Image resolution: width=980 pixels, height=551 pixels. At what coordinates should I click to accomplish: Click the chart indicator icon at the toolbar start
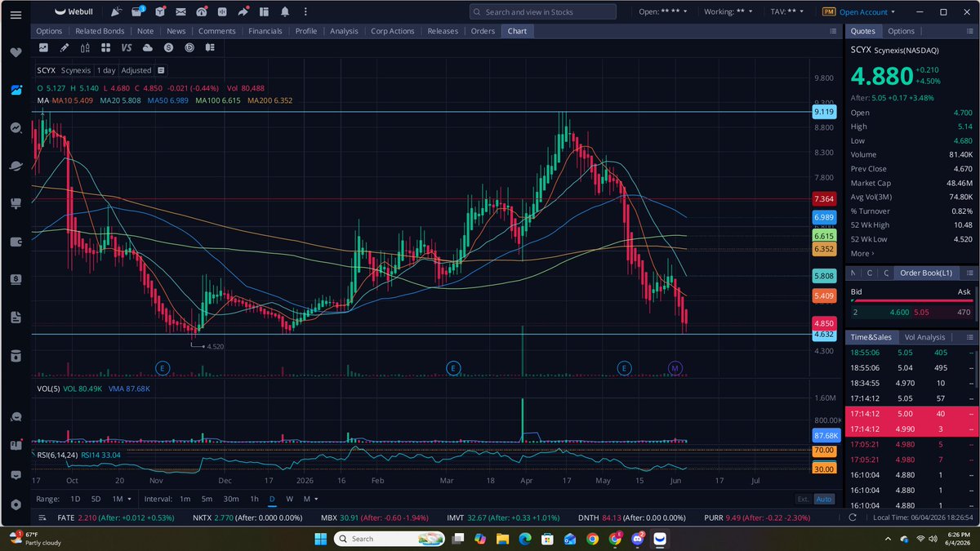click(44, 48)
